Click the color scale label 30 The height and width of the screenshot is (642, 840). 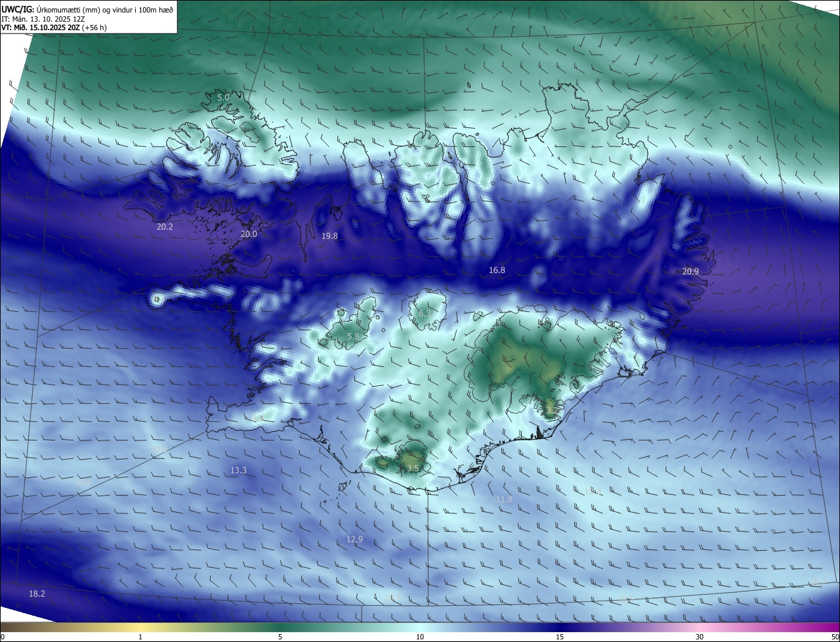tap(700, 637)
